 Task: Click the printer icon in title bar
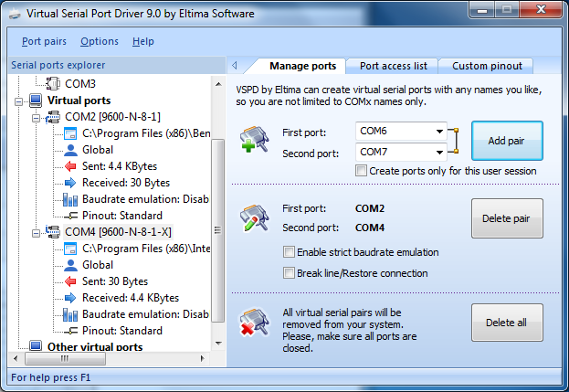point(15,14)
